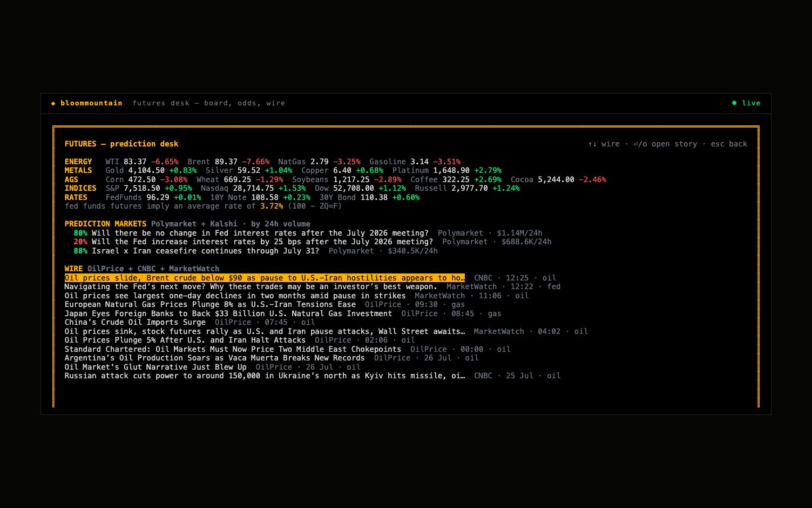Click the Silver price 59.52
Screen dimensions: 812x508
click(249, 170)
